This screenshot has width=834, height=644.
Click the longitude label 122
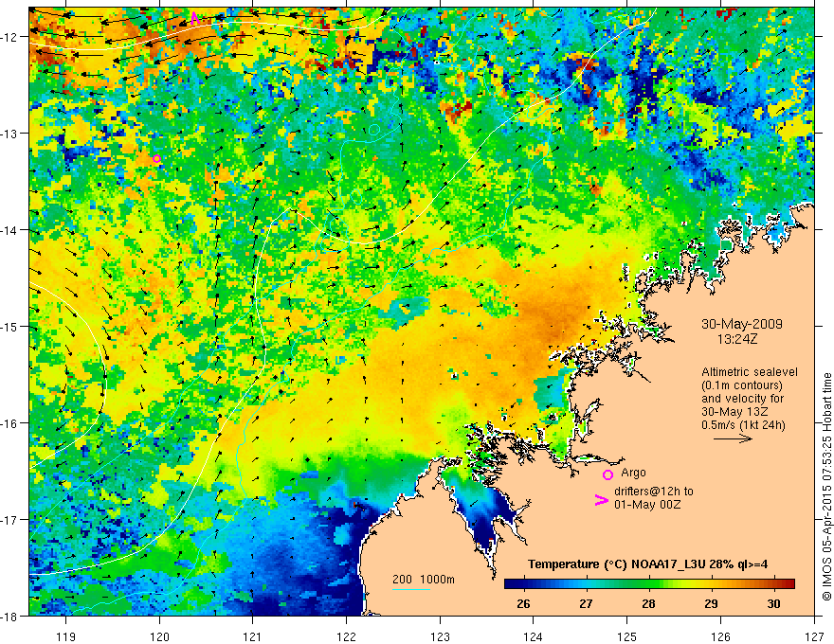pos(346,636)
